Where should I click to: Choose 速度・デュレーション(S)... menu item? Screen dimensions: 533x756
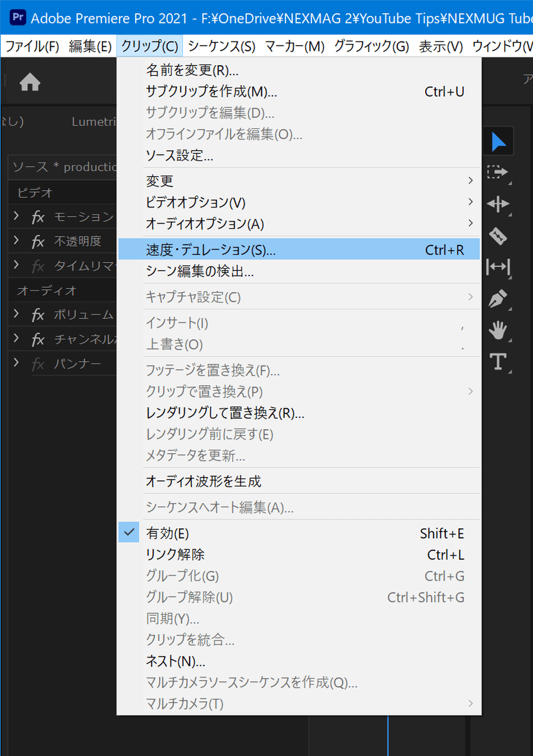pyautogui.click(x=299, y=250)
